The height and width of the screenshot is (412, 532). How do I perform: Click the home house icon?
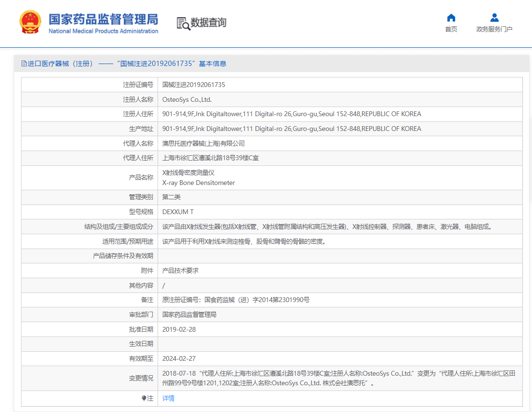pyautogui.click(x=451, y=18)
